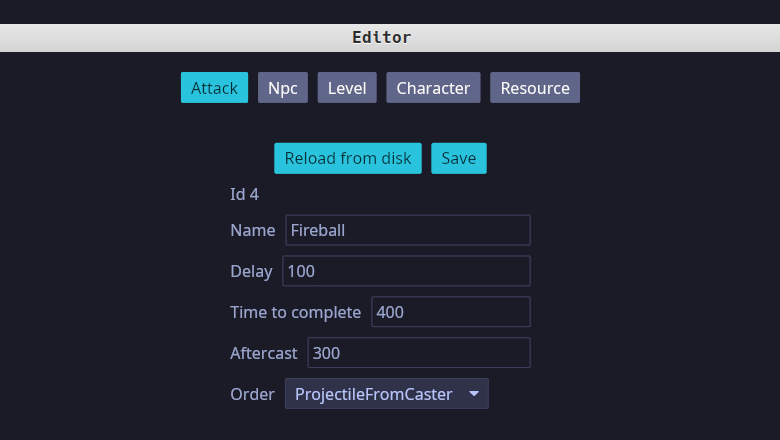Open the Resource tab

click(x=535, y=88)
